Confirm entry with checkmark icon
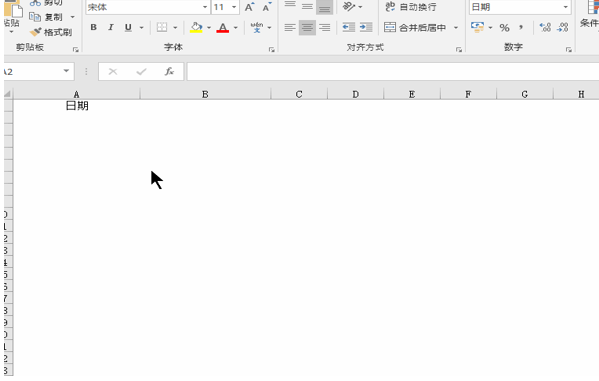599x381 pixels. (141, 71)
